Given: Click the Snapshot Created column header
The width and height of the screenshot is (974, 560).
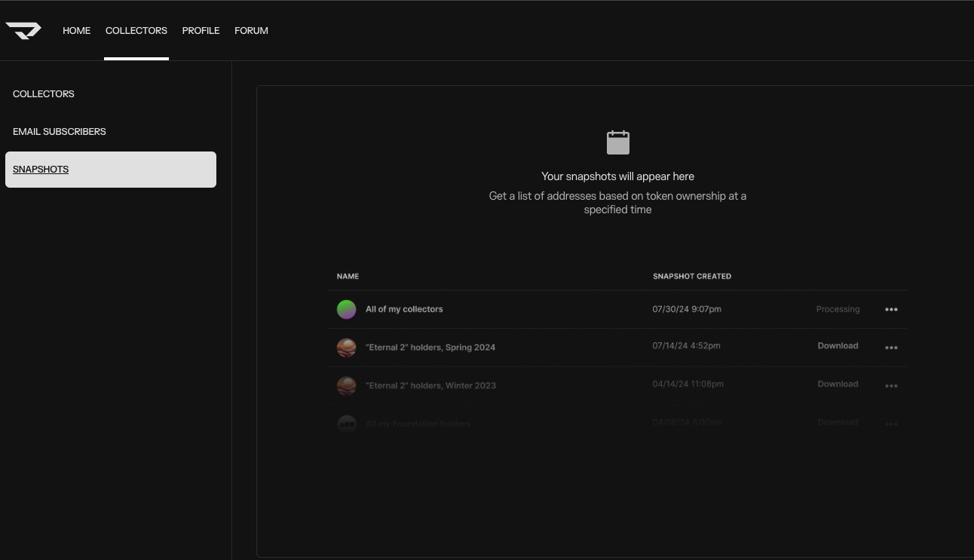Looking at the screenshot, I should [x=691, y=276].
